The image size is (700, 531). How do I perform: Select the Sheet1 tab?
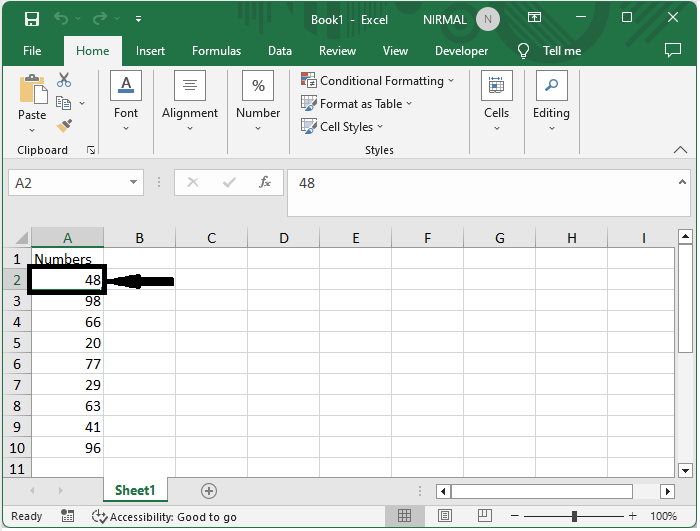click(135, 490)
